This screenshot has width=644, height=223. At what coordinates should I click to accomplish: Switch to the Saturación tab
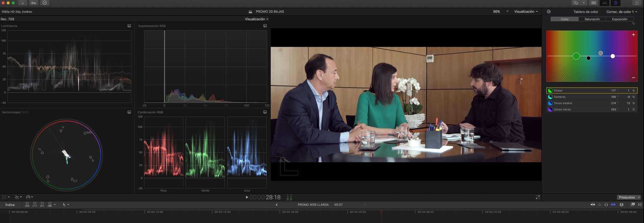click(x=592, y=19)
